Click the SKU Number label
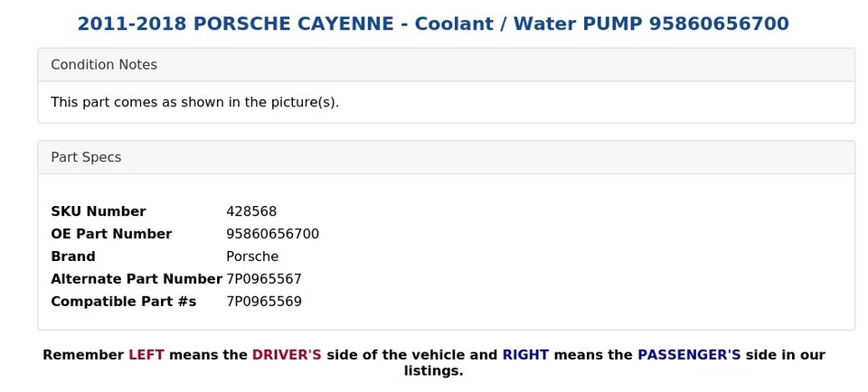The width and height of the screenshot is (868, 392). (98, 211)
